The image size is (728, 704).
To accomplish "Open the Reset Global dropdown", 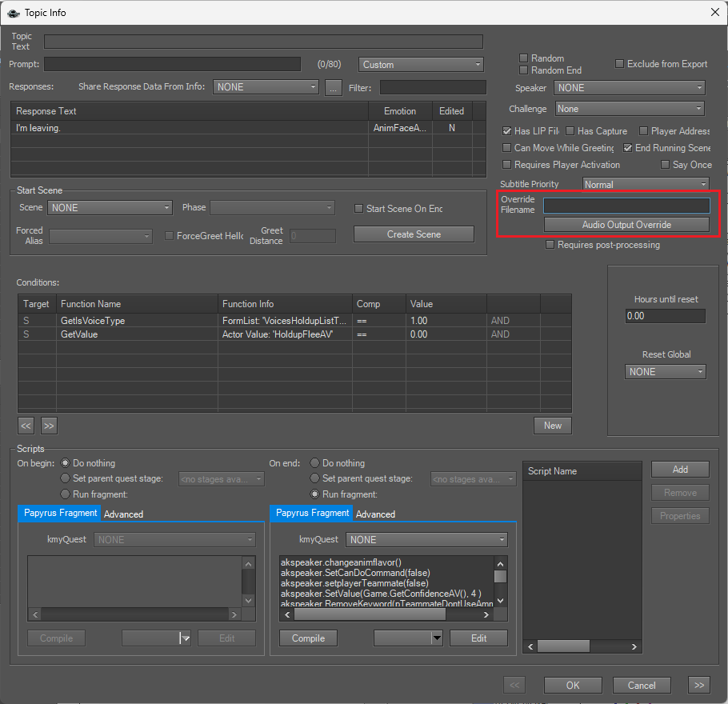I will pyautogui.click(x=666, y=372).
